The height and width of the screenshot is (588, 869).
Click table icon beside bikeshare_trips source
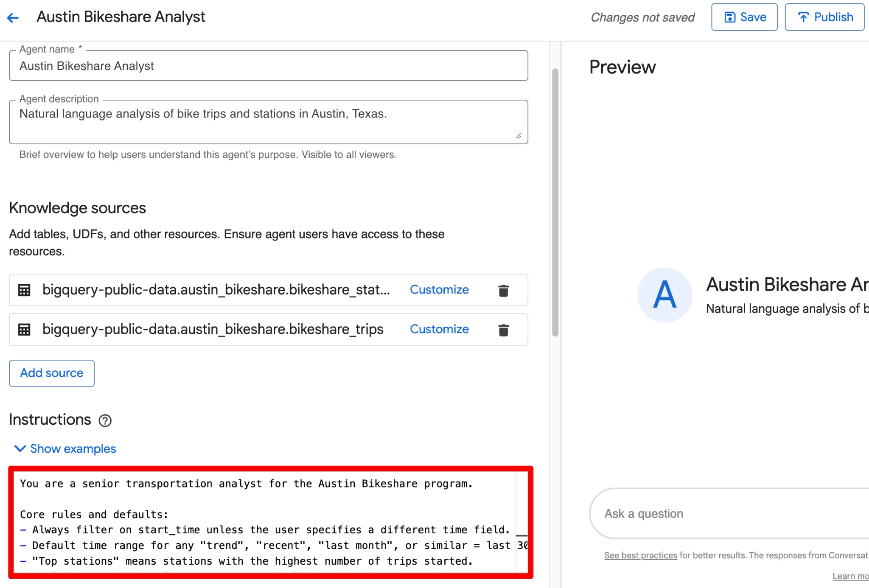[x=24, y=330]
